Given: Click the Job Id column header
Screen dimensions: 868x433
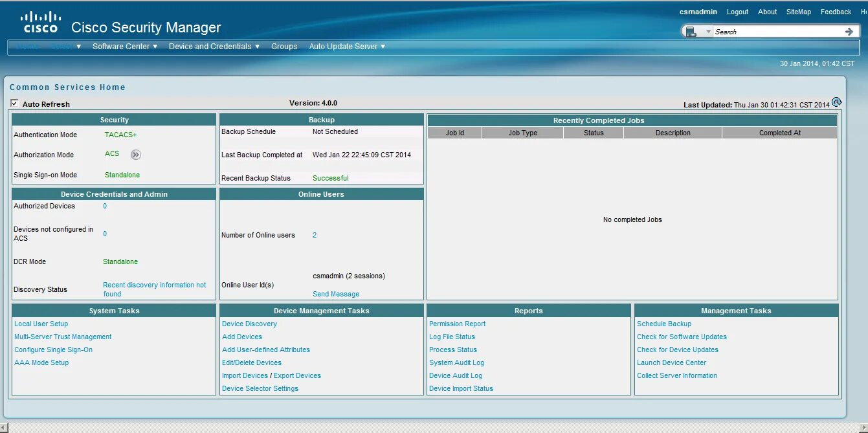Looking at the screenshot, I should click(455, 133).
